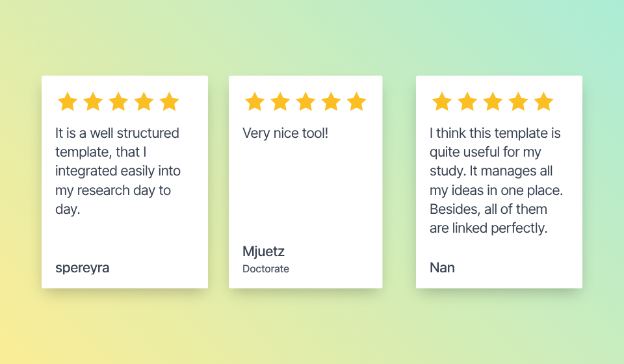Click the 'well structured template' review text

(118, 171)
